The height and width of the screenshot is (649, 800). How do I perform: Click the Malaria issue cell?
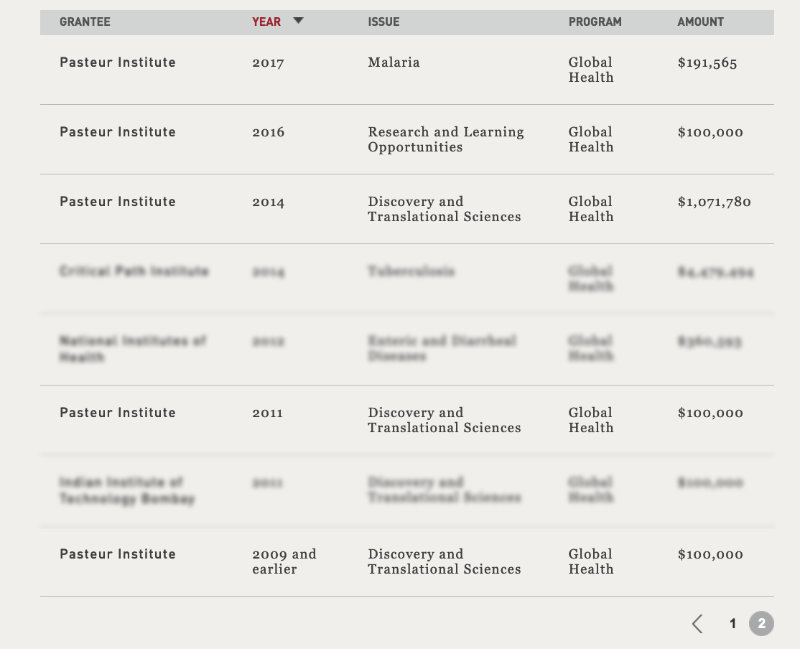click(394, 62)
